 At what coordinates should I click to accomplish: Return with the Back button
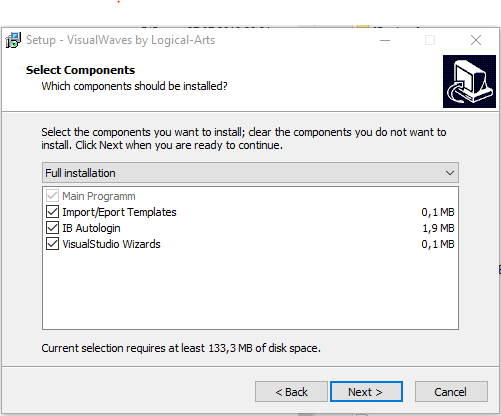[291, 392]
